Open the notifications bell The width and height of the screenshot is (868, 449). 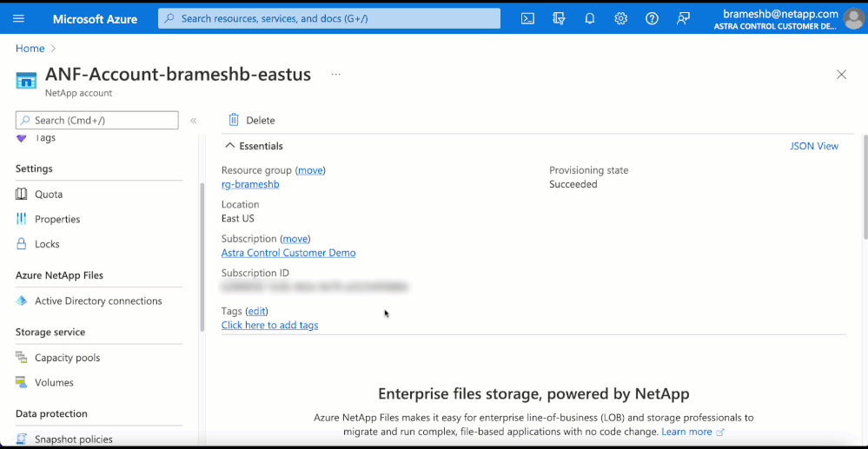click(x=590, y=18)
